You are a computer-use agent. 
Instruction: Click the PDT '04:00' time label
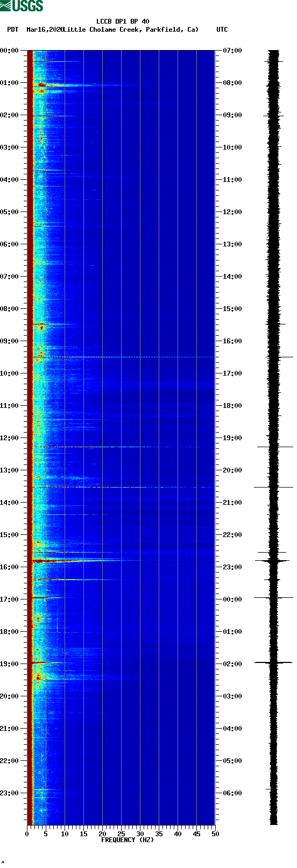click(x=9, y=180)
